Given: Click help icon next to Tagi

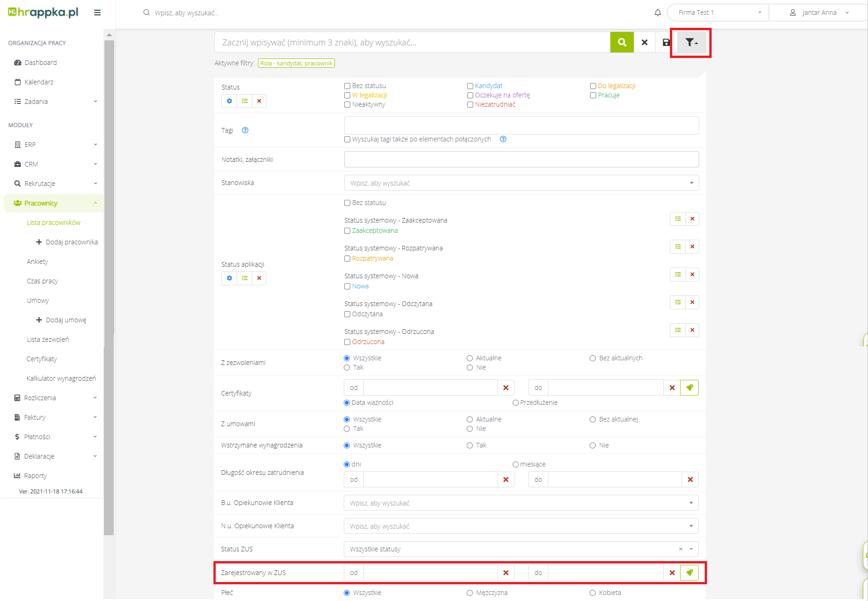Looking at the screenshot, I should click(x=245, y=130).
